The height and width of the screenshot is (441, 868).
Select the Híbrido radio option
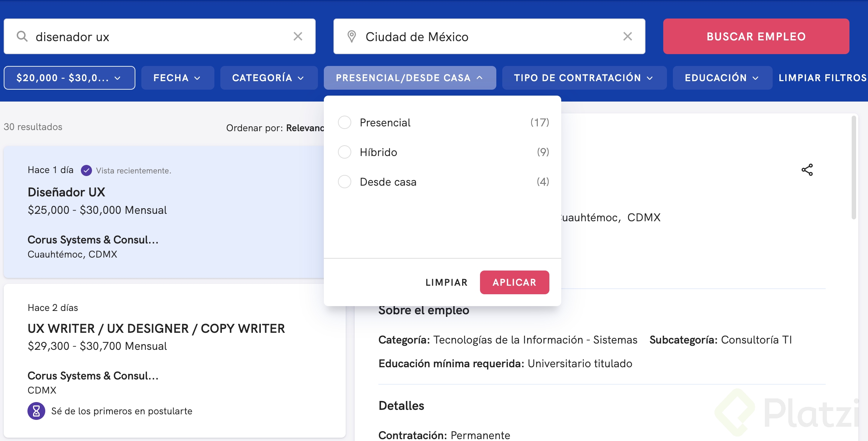pos(345,152)
